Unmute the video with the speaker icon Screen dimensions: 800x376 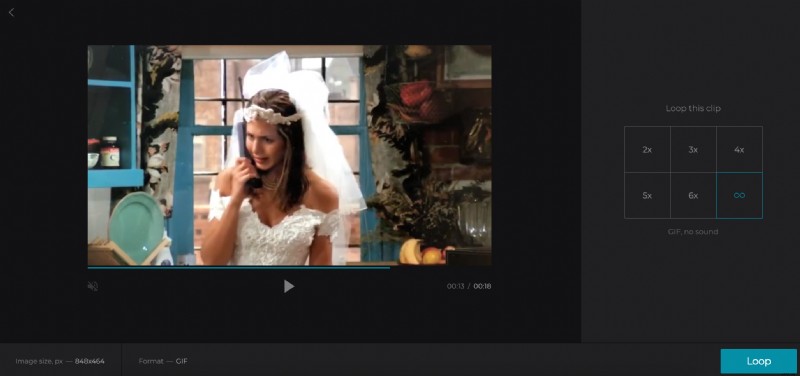click(x=93, y=286)
